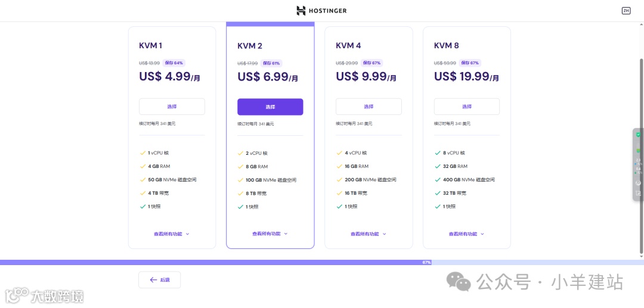644x308 pixels.
Task: Click the KVM 2 plan title
Action: click(250, 46)
